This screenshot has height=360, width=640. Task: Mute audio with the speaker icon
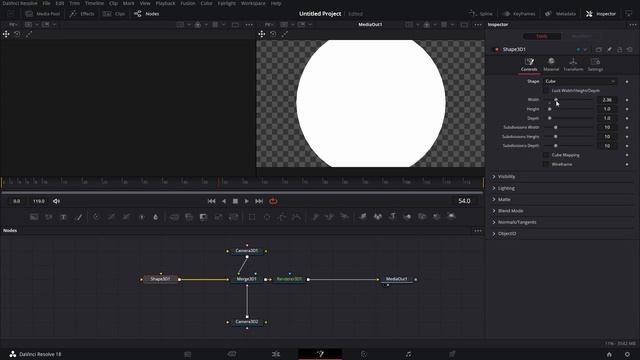click(56, 201)
